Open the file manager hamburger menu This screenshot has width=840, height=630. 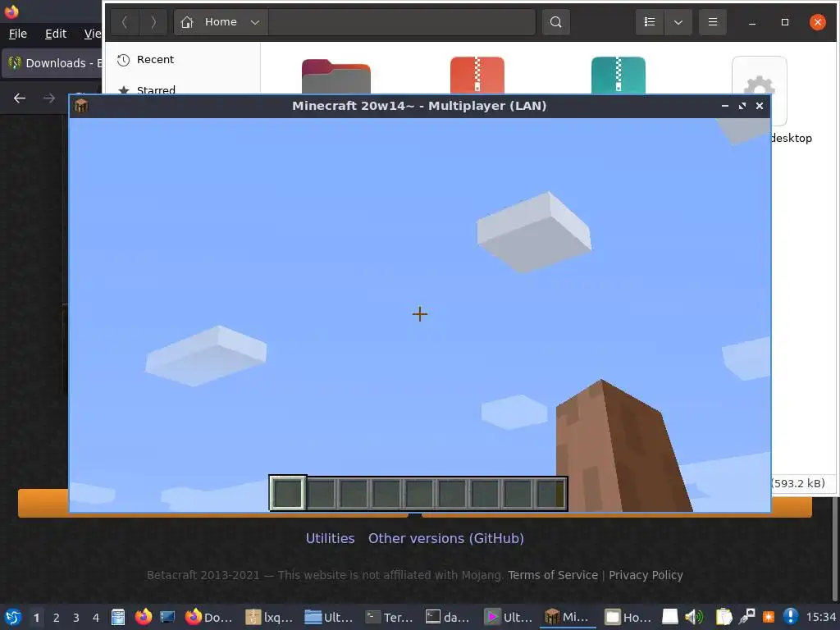[713, 22]
